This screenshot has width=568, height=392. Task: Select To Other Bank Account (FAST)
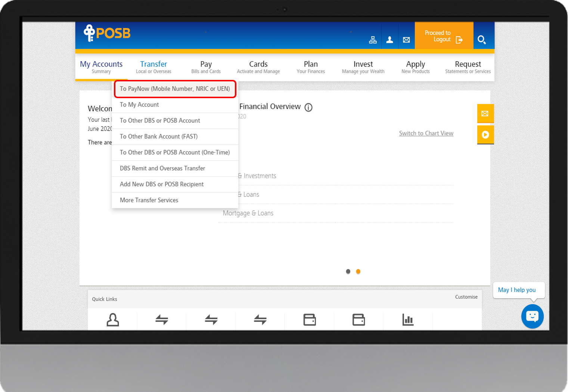click(175, 137)
